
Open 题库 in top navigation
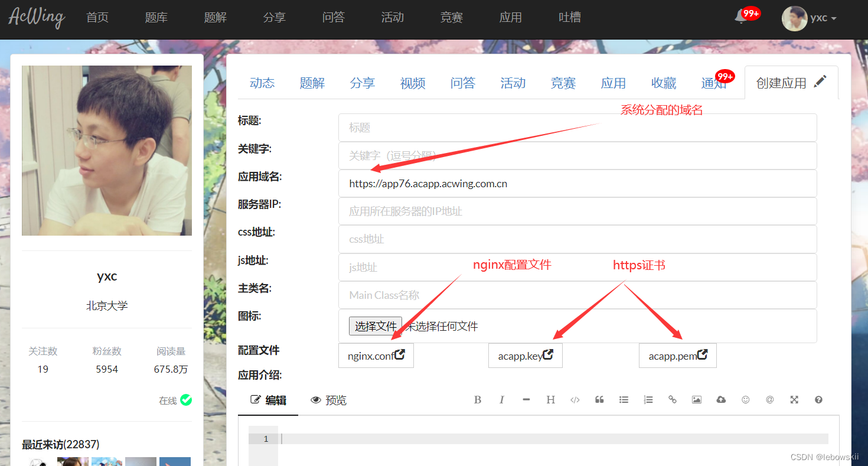coord(156,18)
